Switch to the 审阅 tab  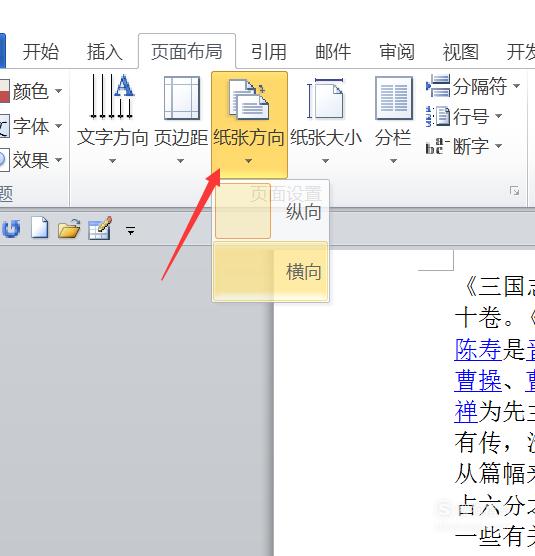(x=397, y=52)
